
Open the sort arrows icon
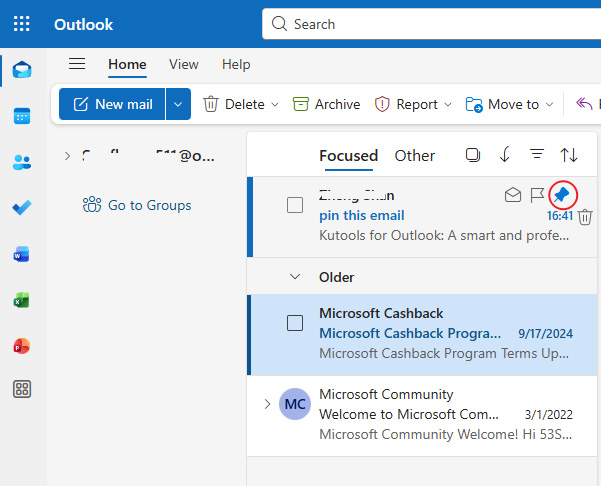coord(569,155)
